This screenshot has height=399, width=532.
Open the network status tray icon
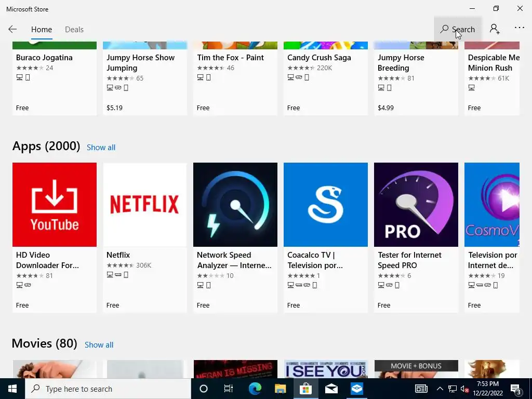(x=453, y=389)
